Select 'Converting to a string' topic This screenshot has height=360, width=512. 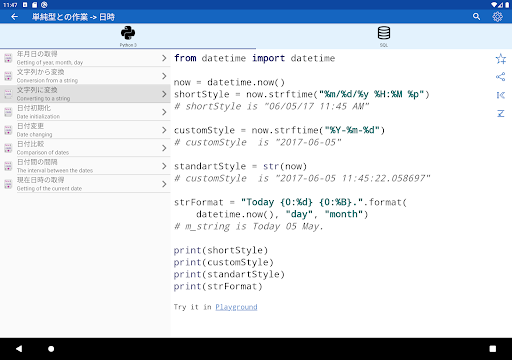tap(85, 94)
